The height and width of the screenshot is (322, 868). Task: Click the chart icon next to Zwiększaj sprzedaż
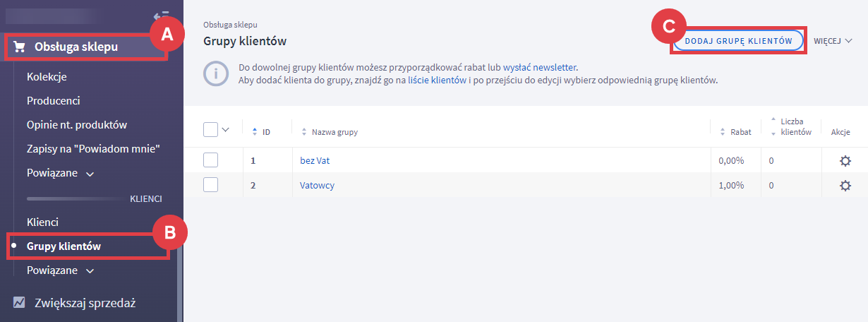click(x=20, y=303)
